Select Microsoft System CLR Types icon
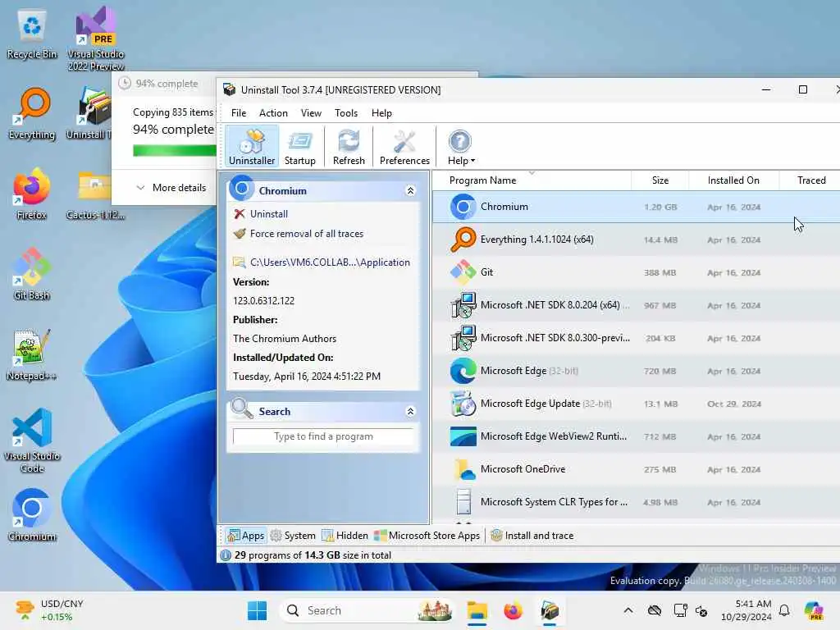This screenshot has width=840, height=630. pos(463,502)
